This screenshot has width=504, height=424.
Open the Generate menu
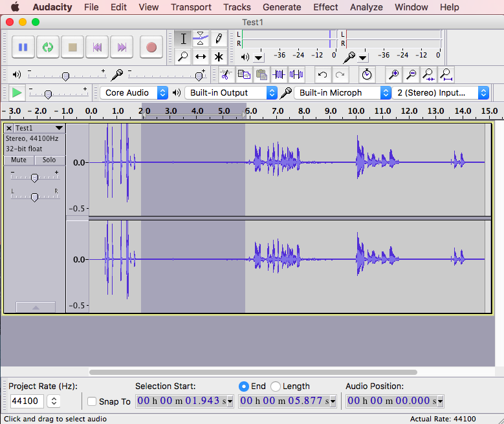click(281, 7)
